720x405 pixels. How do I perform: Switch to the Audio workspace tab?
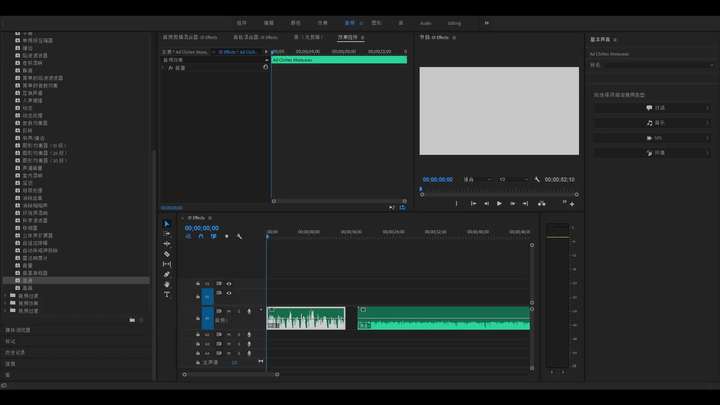[x=426, y=23]
